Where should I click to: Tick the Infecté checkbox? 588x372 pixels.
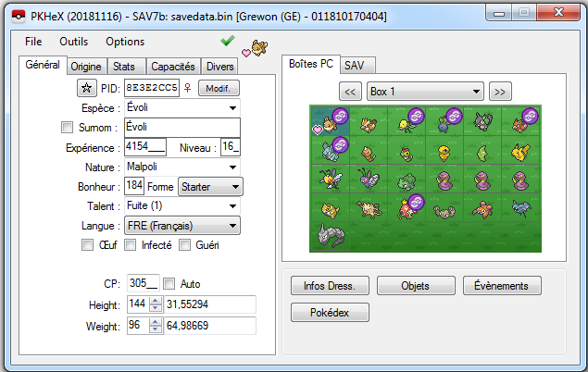(x=131, y=245)
